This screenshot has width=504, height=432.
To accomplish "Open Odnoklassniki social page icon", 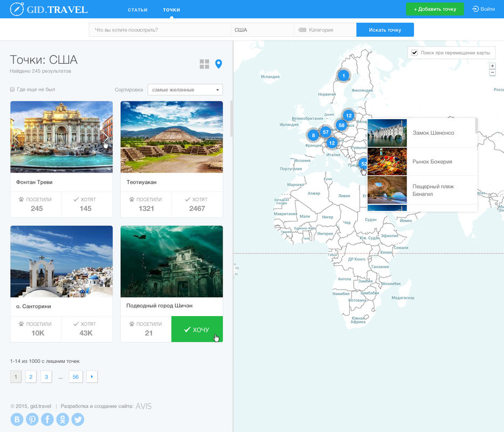I will click(x=63, y=419).
